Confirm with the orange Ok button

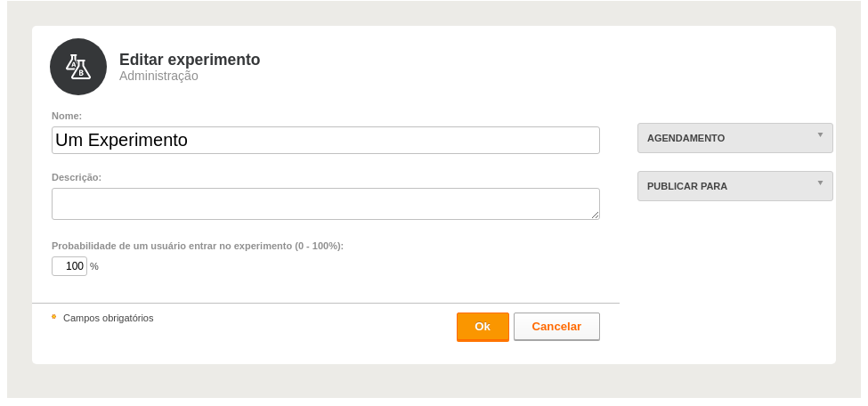tap(483, 327)
